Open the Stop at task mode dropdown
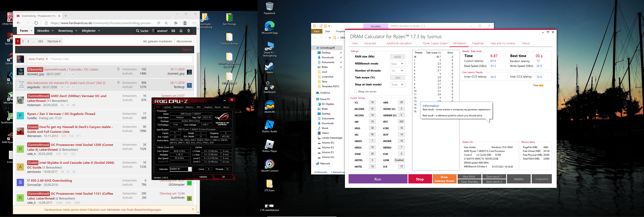The height and width of the screenshot is (217, 644). coord(397,85)
